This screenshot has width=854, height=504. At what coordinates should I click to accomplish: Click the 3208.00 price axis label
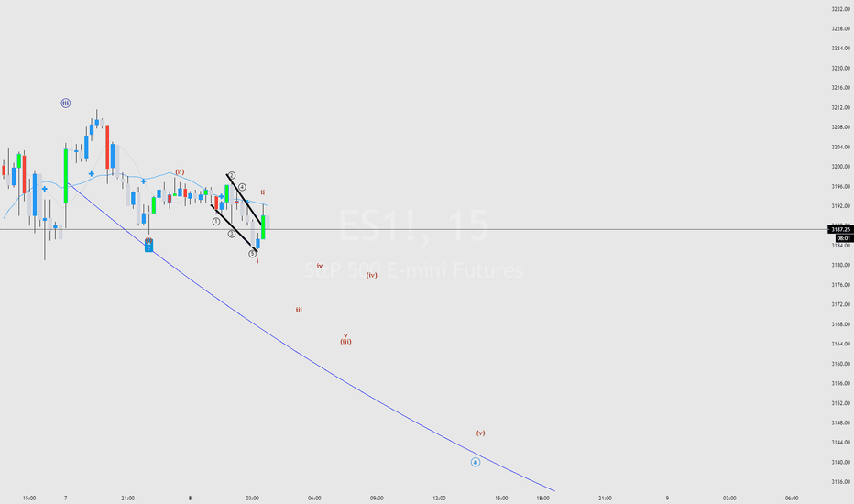click(x=841, y=127)
